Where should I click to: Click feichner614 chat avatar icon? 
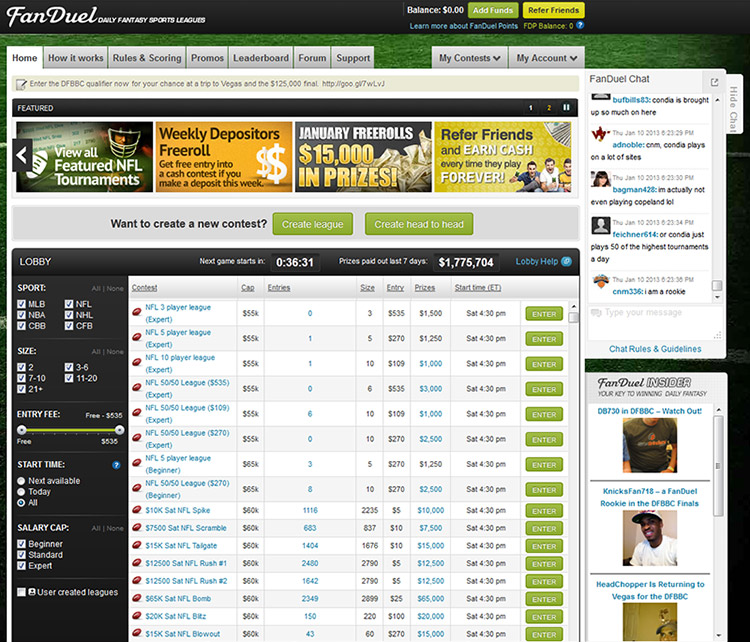pyautogui.click(x=600, y=225)
